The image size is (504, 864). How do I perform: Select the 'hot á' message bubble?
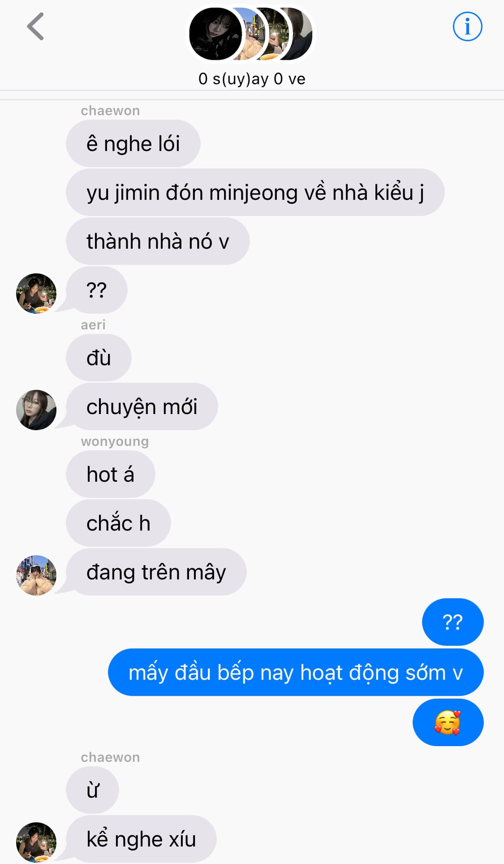(111, 474)
